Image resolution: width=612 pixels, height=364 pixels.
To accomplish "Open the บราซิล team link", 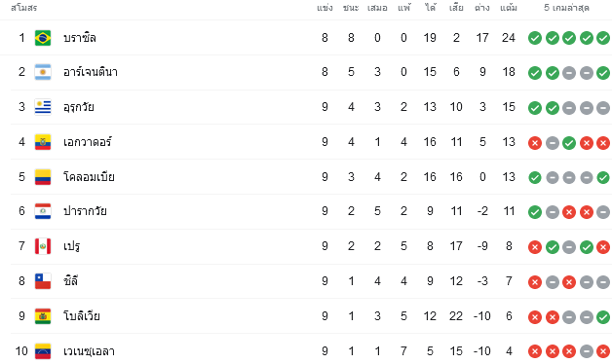I will (x=80, y=38).
